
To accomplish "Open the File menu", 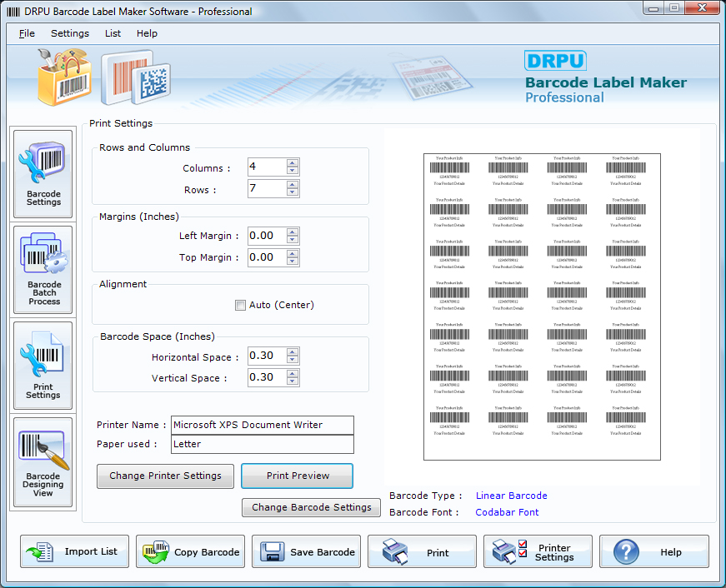I will [26, 33].
